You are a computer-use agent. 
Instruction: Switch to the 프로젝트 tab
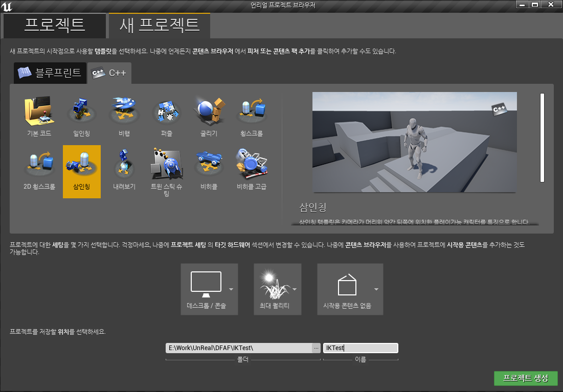click(55, 26)
